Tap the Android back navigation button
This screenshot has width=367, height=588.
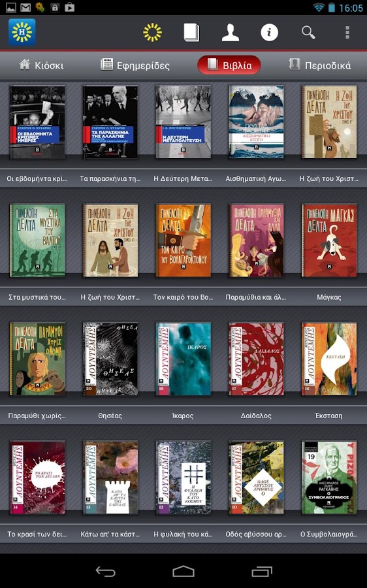[x=105, y=572]
